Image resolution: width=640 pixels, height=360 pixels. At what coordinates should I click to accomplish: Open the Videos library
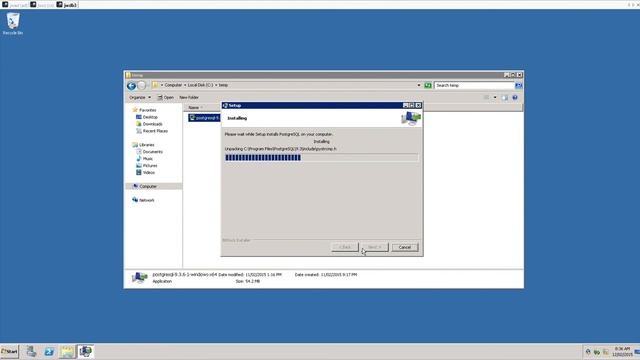pyautogui.click(x=145, y=173)
